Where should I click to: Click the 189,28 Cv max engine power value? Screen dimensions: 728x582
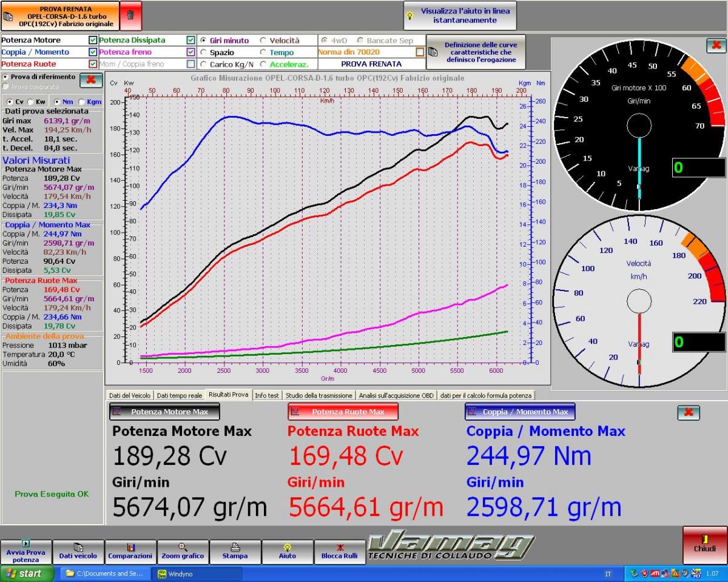click(169, 456)
